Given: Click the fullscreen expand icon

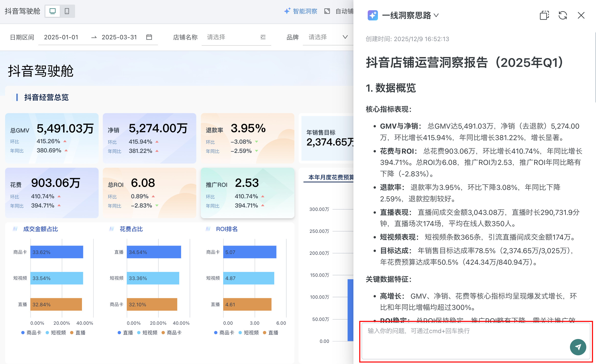Looking at the screenshot, I should 327,11.
